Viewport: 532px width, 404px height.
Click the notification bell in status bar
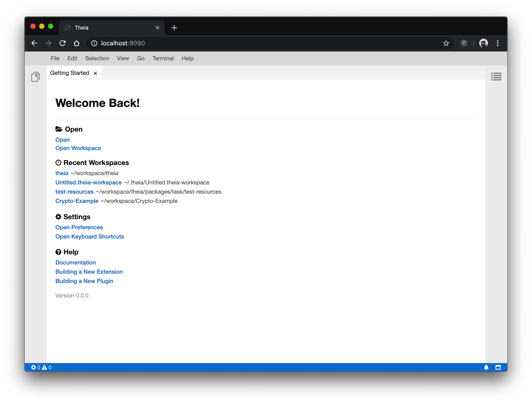[486, 367]
